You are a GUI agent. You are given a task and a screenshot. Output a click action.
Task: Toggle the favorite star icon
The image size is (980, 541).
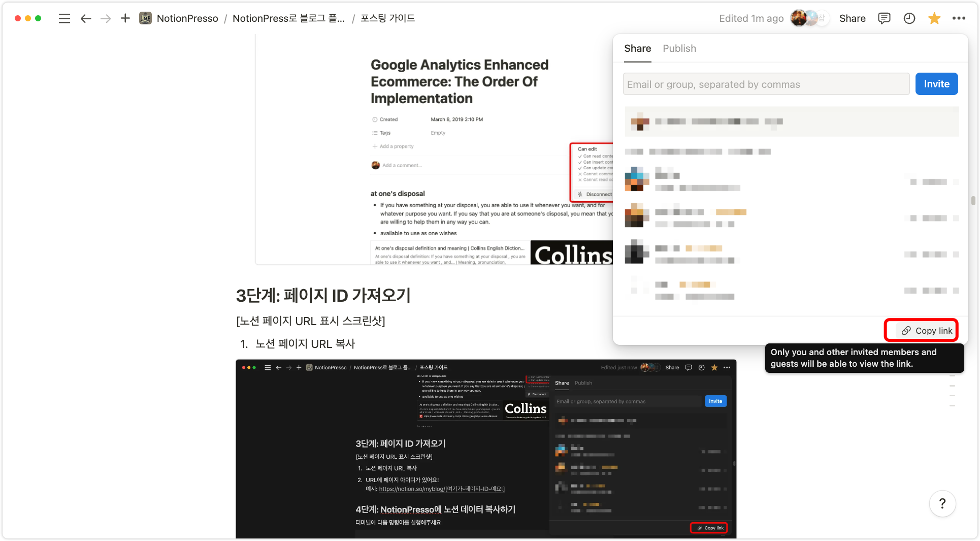click(934, 19)
